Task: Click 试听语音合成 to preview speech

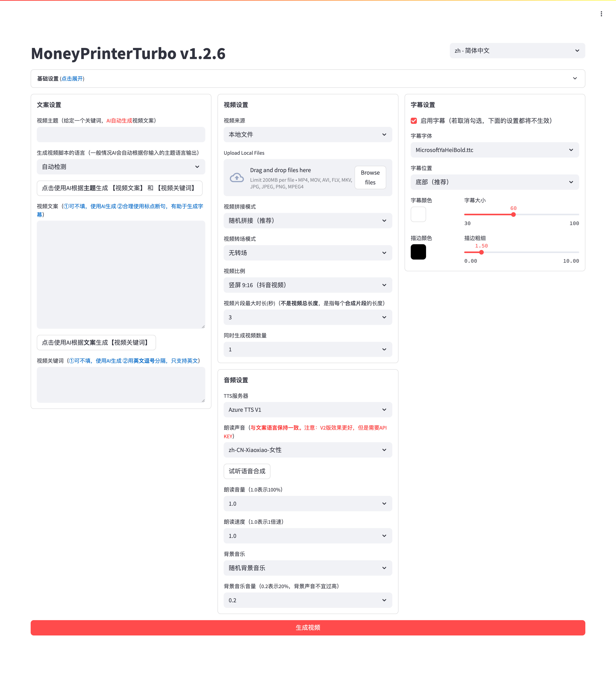Action: tap(247, 471)
